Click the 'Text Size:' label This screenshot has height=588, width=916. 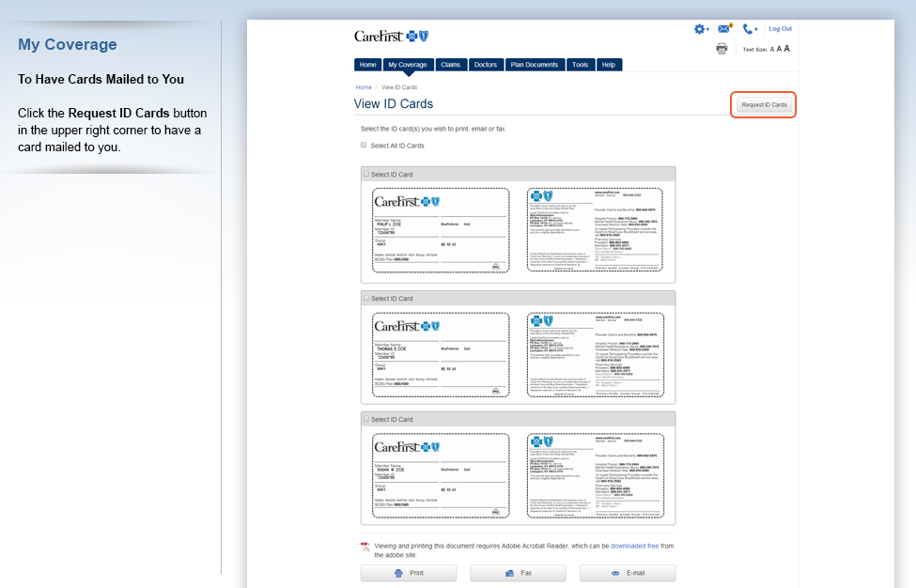[754, 50]
